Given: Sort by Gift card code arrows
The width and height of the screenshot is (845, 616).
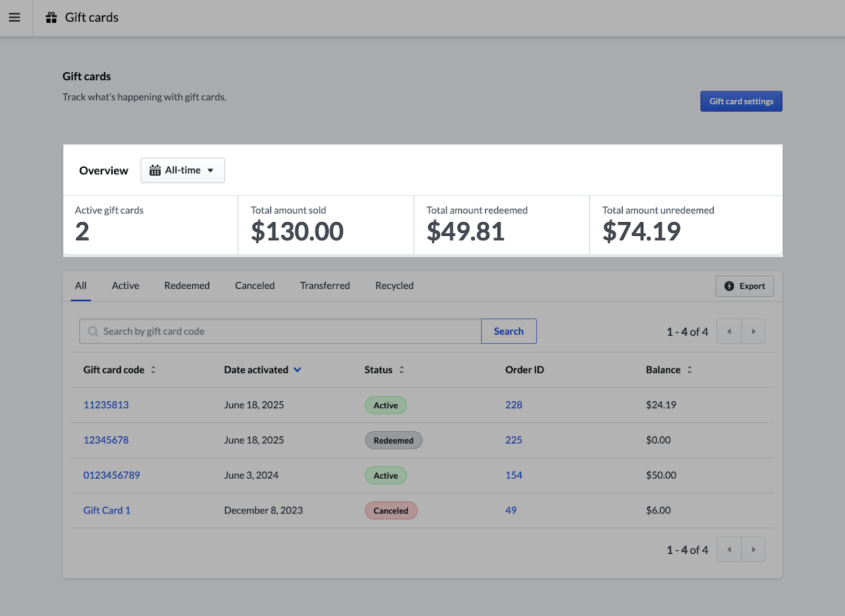Looking at the screenshot, I should tap(153, 370).
